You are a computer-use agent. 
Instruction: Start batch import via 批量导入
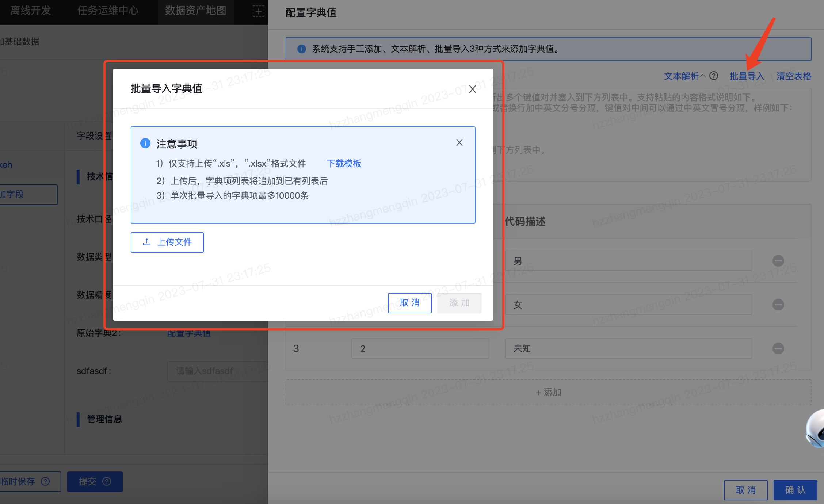[747, 76]
